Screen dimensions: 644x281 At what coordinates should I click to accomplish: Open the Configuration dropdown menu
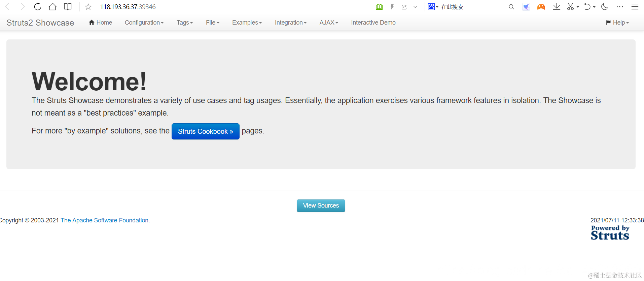144,23
